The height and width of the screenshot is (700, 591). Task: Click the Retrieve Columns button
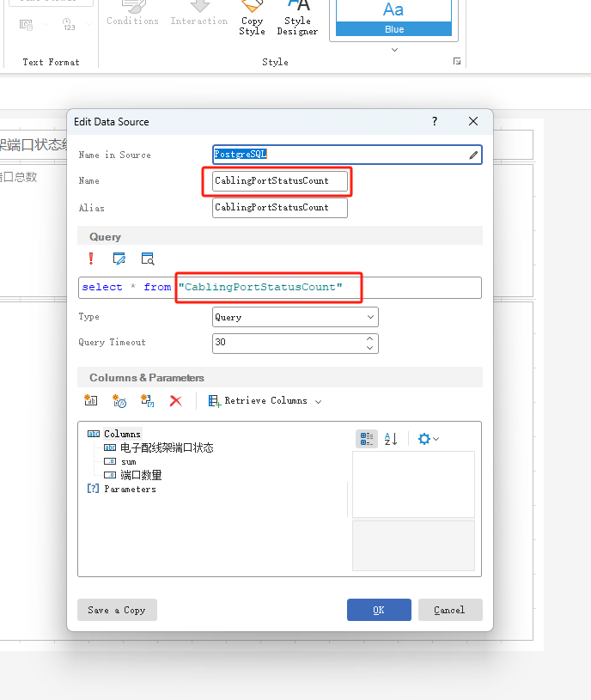point(259,401)
